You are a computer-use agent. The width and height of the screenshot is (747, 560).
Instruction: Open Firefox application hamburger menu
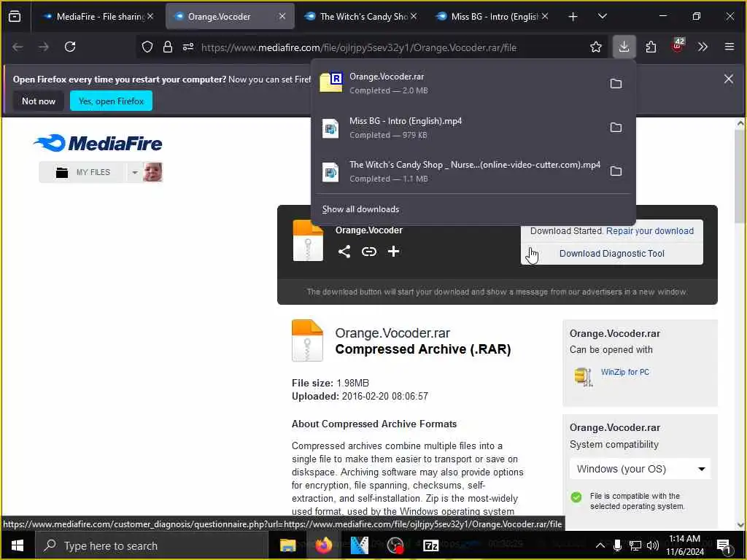click(729, 47)
